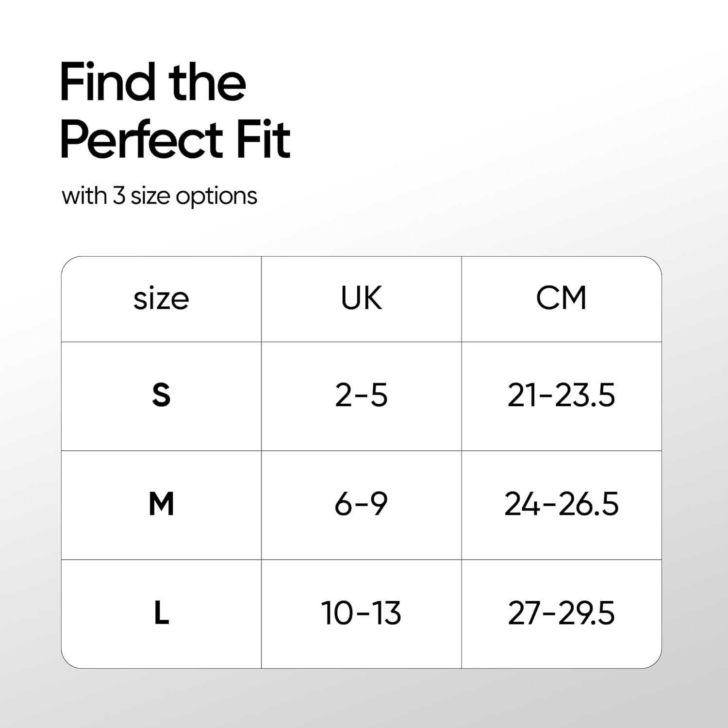Click the UK 10-13 cell

pyautogui.click(x=362, y=613)
